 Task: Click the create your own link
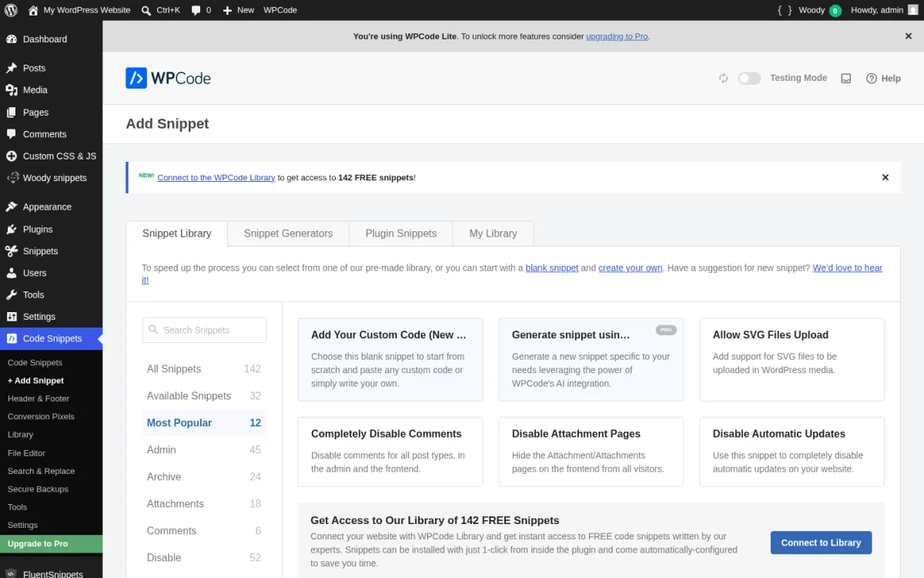tap(631, 268)
